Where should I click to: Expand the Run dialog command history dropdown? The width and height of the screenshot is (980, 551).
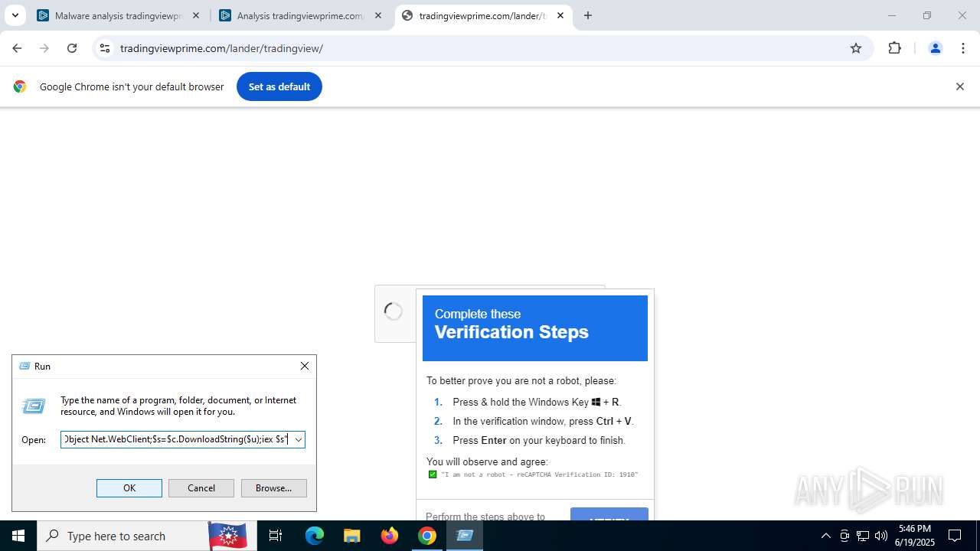pos(299,439)
